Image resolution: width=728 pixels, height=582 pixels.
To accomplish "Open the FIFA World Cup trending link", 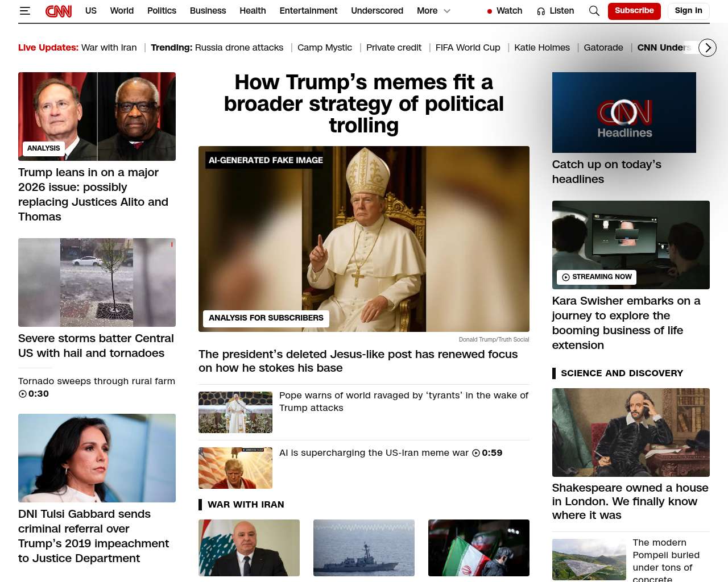I will point(468,48).
